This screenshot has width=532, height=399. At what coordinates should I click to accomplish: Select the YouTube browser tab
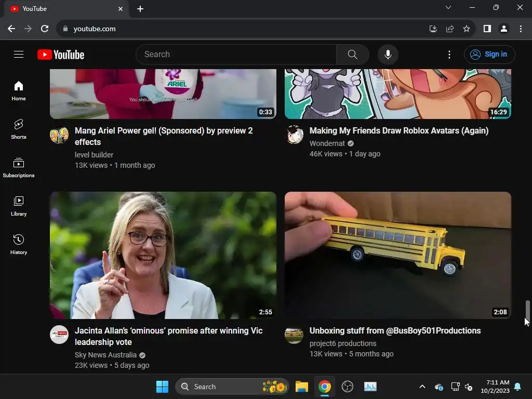pos(66,9)
